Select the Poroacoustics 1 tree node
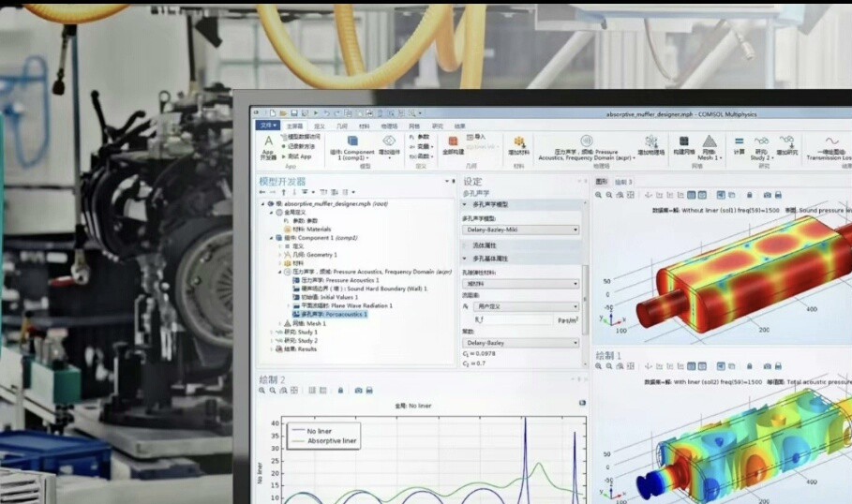Image resolution: width=852 pixels, height=504 pixels. coord(330,315)
